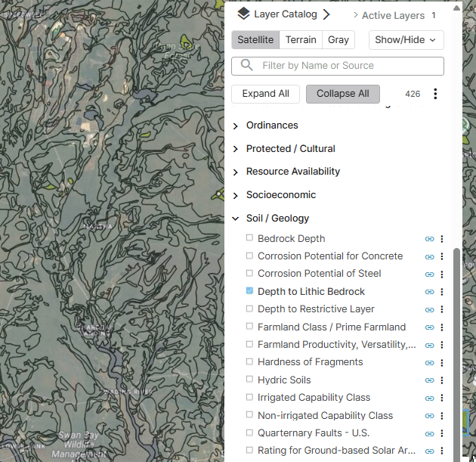476x462 pixels.
Task: Open three-dot menu for Hardness of Fragments
Action: [442, 363]
